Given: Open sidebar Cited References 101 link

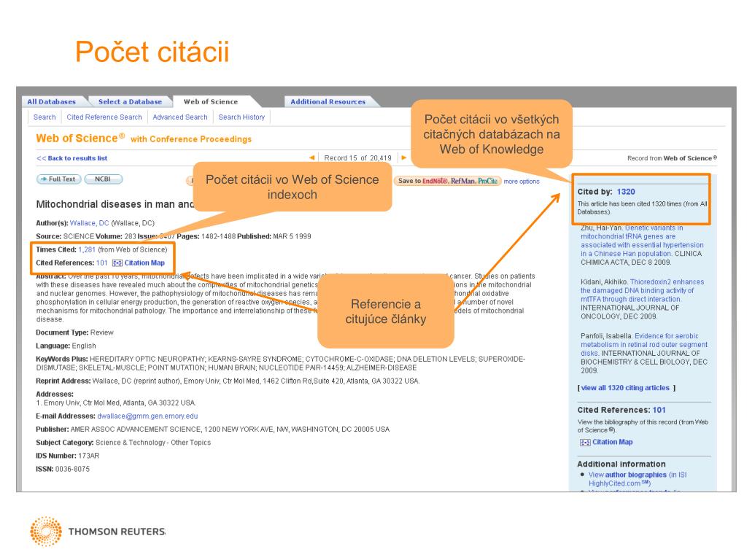Looking at the screenshot, I should [659, 410].
